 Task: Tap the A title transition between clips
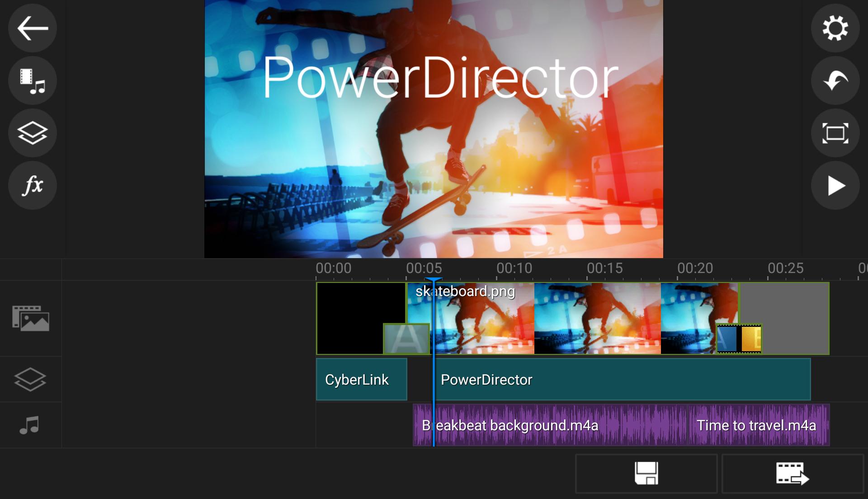[x=406, y=339]
